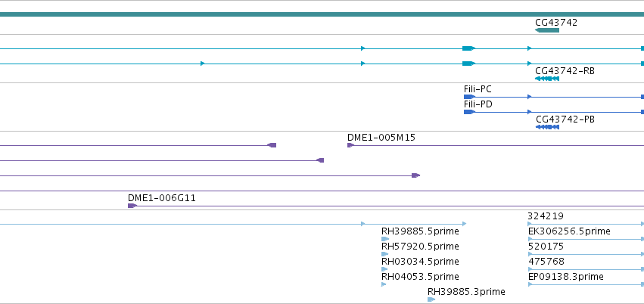
Task: Select the CG43742-PB blue arrows glyph
Action: click(547, 127)
